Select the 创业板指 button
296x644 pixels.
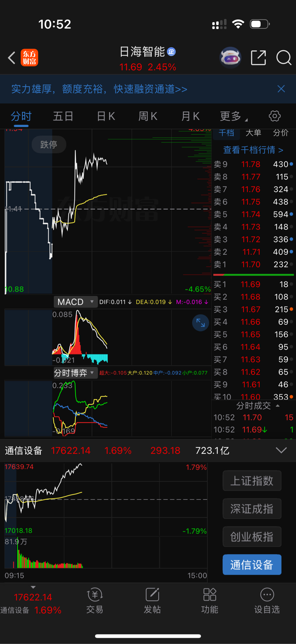[x=252, y=537]
